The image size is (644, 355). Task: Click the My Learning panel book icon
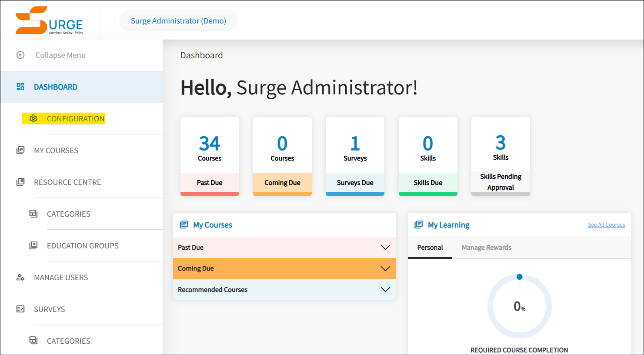click(418, 224)
